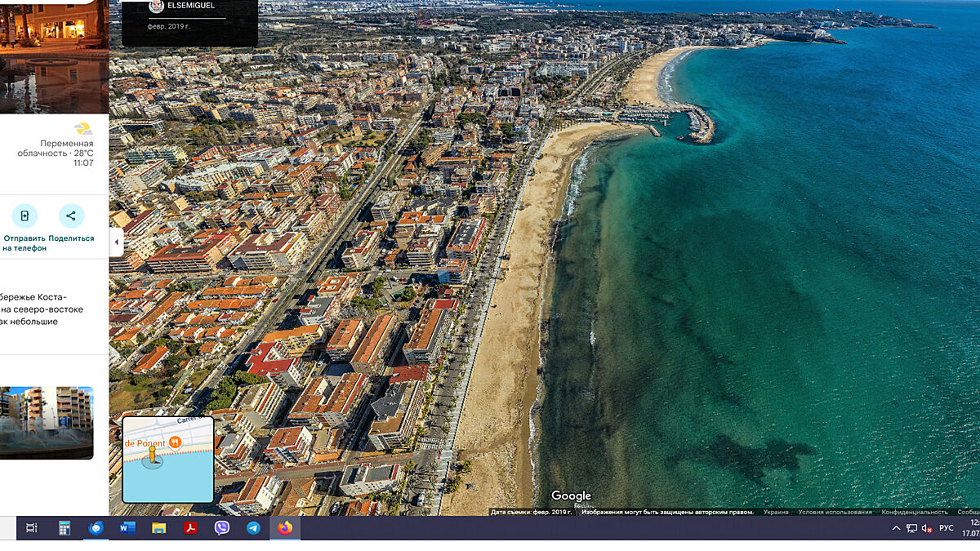
Task: Click the Share (Поделиться) icon
Action: point(71,216)
